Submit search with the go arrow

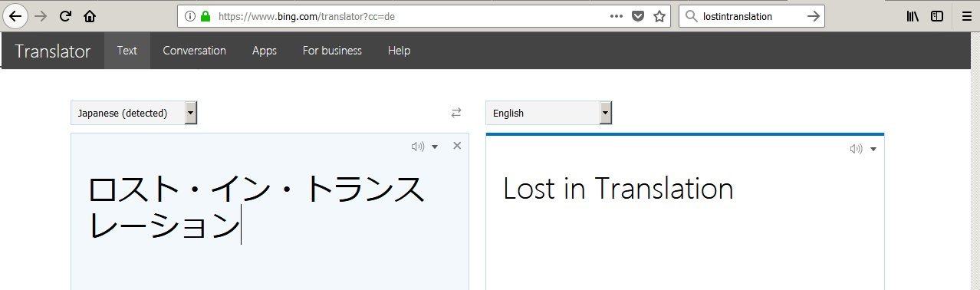point(813,15)
